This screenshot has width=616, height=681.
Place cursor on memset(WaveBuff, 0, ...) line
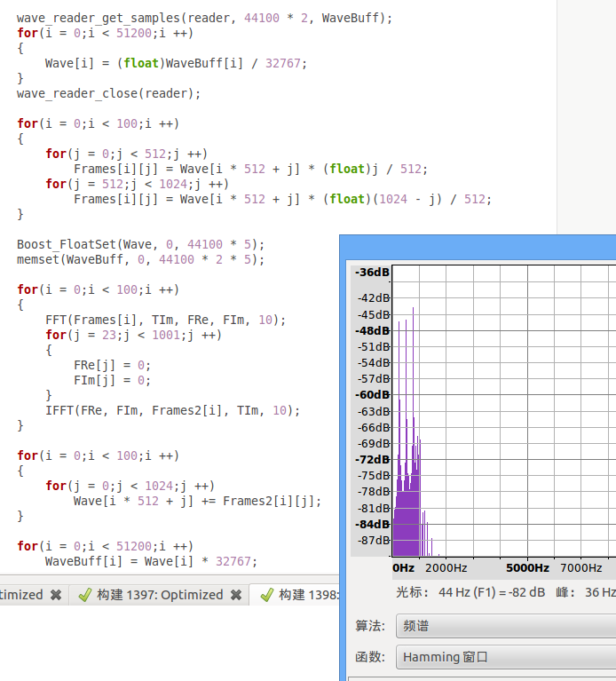[x=140, y=260]
